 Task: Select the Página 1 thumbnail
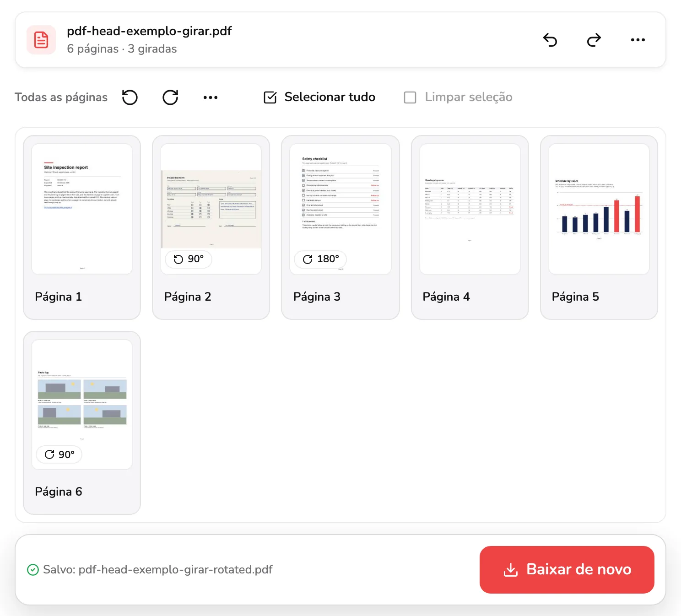(82, 209)
